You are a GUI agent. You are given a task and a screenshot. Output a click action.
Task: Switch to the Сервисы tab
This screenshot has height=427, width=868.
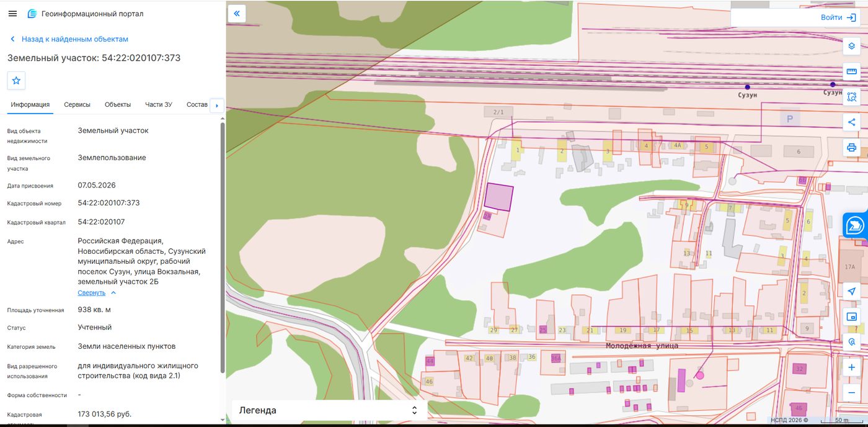coord(77,105)
